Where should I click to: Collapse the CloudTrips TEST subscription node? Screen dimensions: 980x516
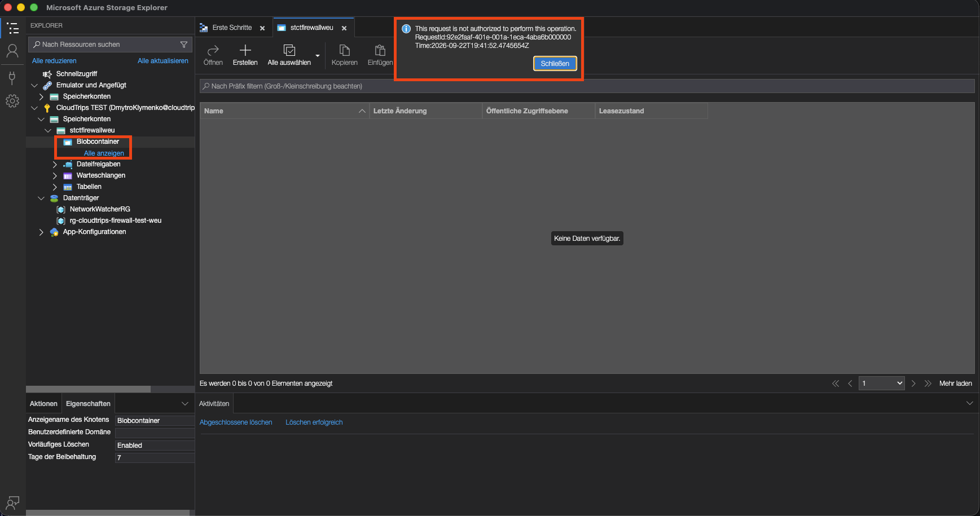coord(34,108)
